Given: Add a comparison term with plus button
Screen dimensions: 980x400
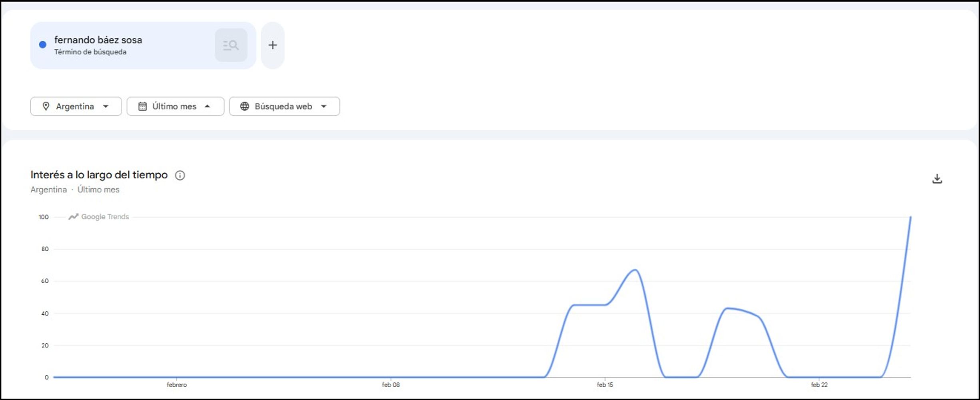Looking at the screenshot, I should coord(273,45).
